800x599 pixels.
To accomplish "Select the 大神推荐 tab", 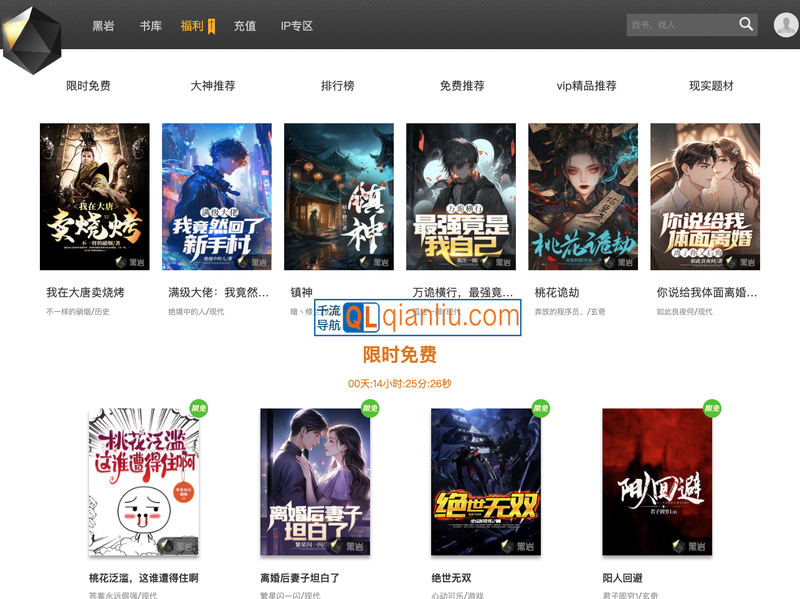I will pyautogui.click(x=213, y=86).
